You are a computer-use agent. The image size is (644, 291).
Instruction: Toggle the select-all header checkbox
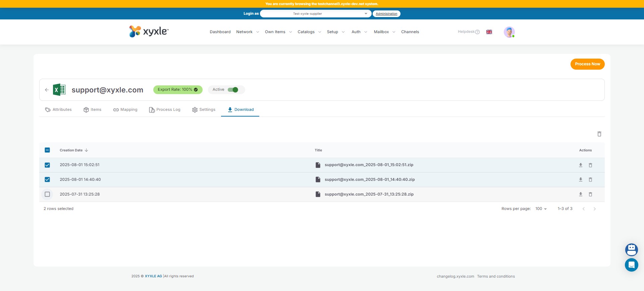pyautogui.click(x=47, y=150)
